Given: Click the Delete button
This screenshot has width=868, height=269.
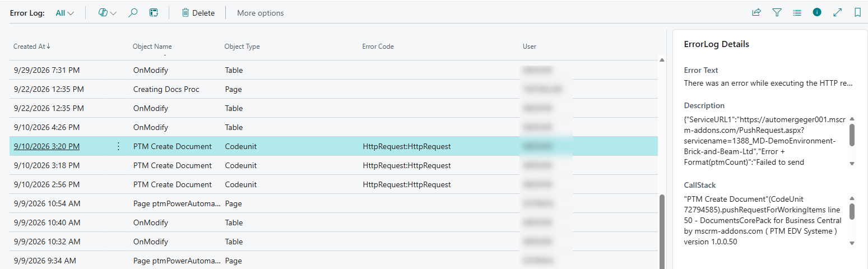Looking at the screenshot, I should pos(198,13).
